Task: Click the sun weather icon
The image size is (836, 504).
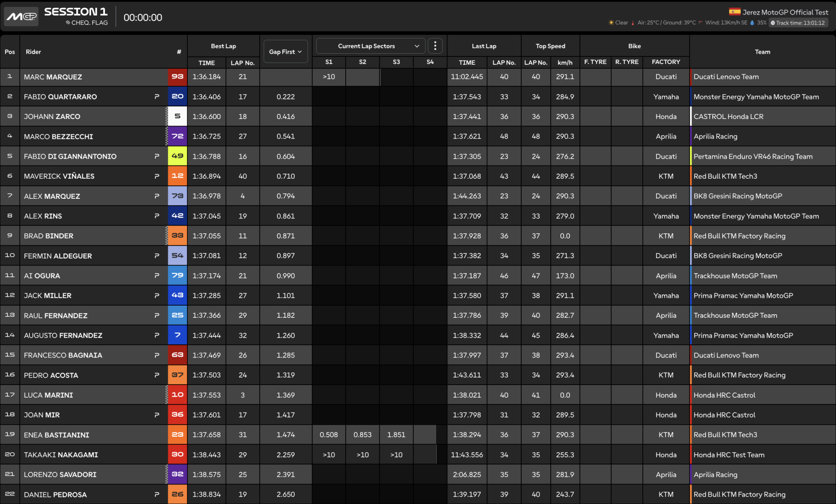Action: [611, 22]
